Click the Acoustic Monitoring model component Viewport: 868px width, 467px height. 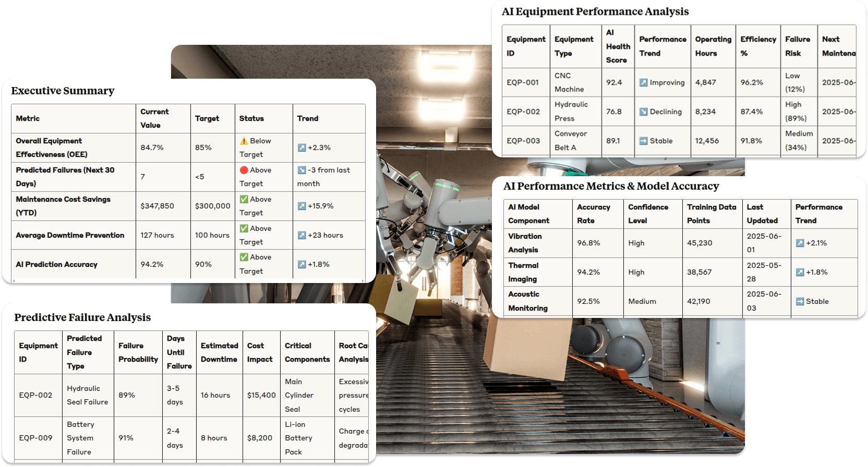pos(528,301)
